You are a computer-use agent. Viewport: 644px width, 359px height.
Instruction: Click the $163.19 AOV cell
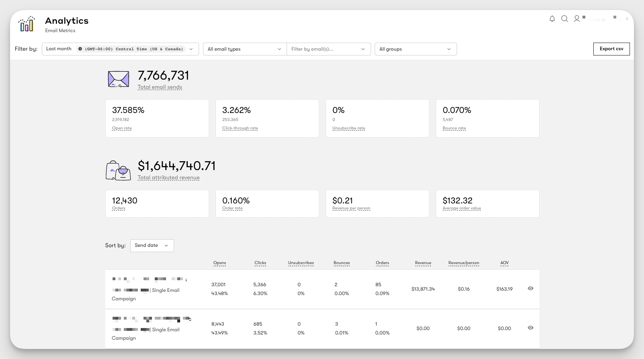[x=505, y=289]
